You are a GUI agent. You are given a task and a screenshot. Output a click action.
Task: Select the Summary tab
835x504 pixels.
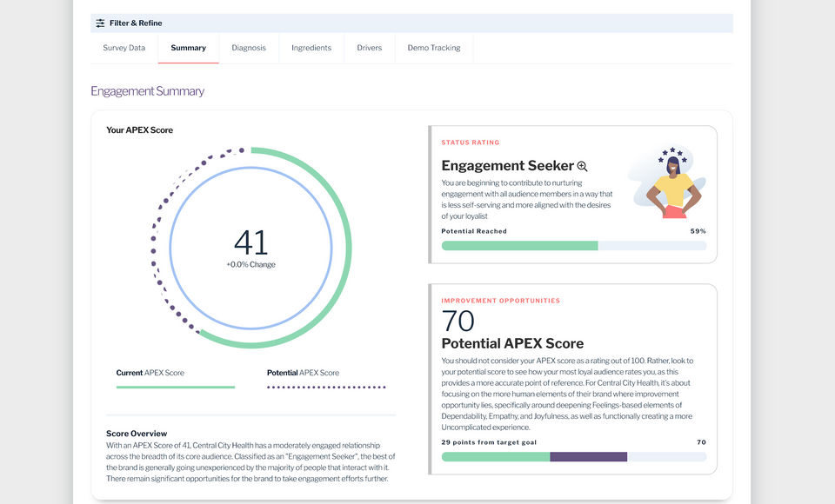tap(188, 48)
